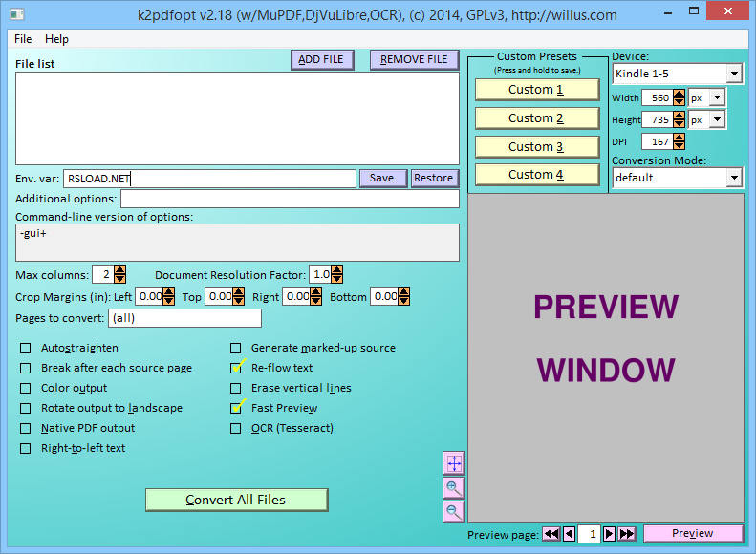Uncheck Re-flow text option
The height and width of the screenshot is (554, 756).
(x=236, y=368)
